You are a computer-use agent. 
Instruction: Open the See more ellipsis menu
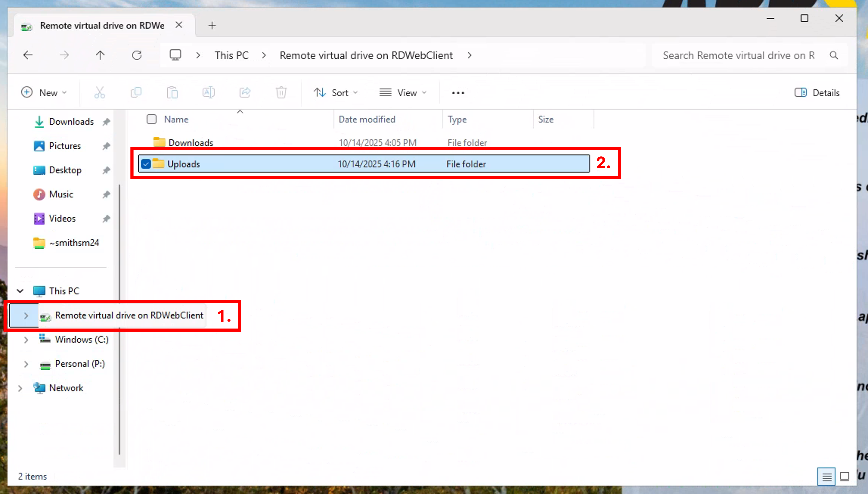pyautogui.click(x=458, y=93)
